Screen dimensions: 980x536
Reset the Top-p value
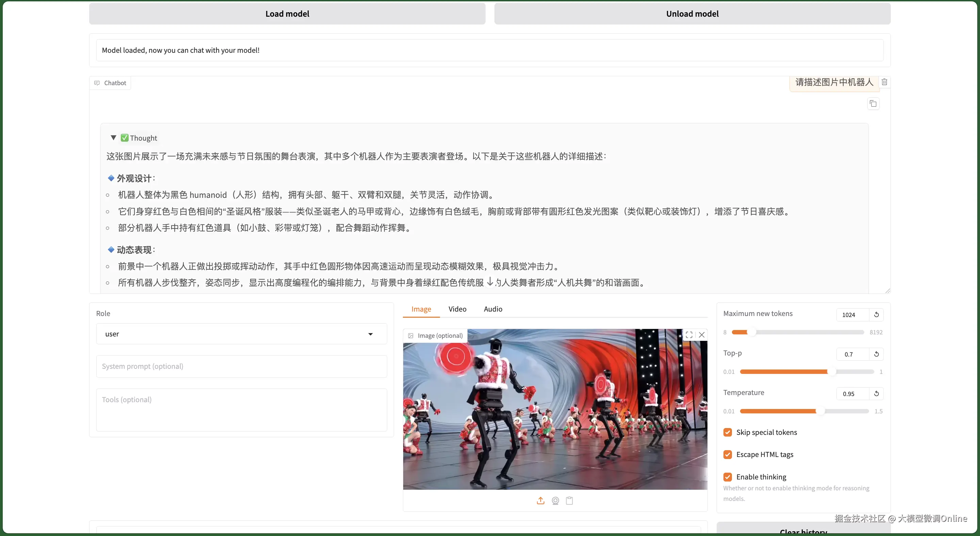click(876, 354)
